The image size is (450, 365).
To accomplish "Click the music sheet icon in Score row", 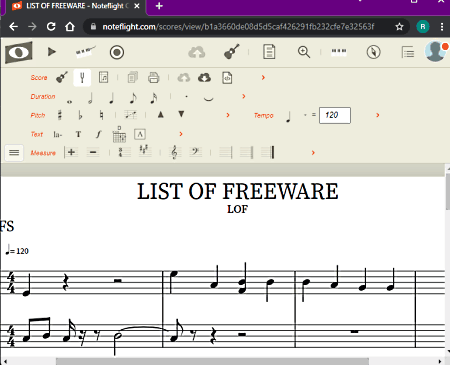I will 103,77.
